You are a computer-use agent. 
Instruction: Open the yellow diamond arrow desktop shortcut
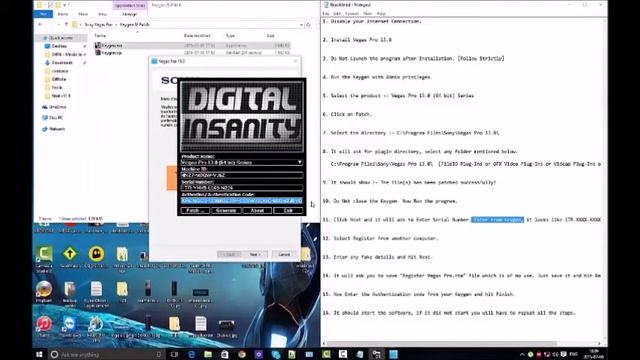pyautogui.click(x=70, y=256)
